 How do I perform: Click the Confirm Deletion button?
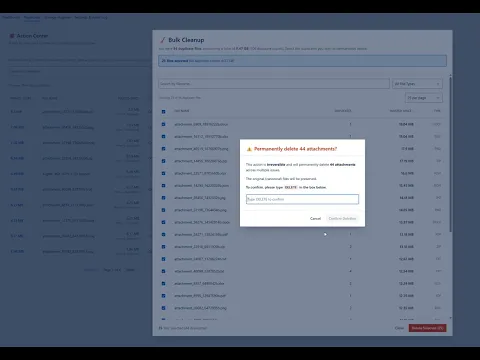click(x=342, y=218)
